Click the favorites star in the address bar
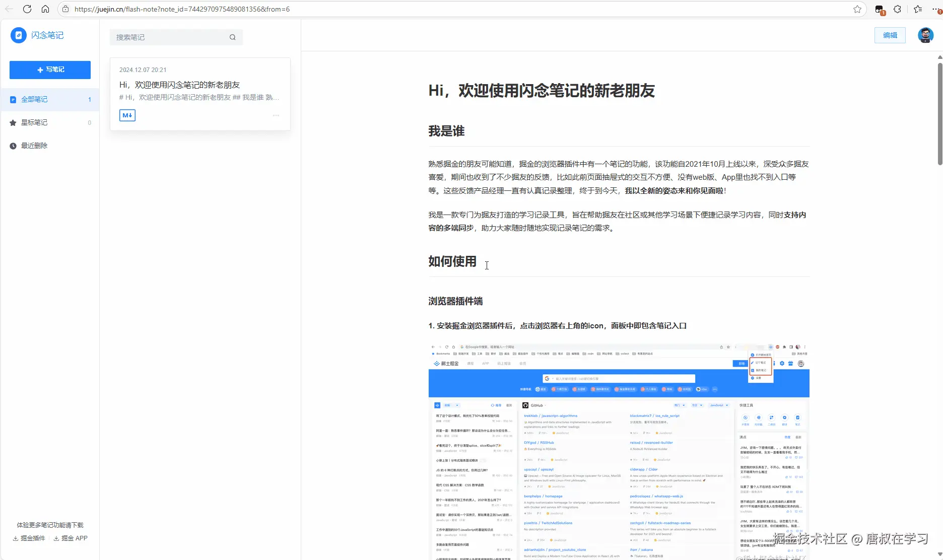Viewport: 943px width, 560px height. [x=857, y=9]
